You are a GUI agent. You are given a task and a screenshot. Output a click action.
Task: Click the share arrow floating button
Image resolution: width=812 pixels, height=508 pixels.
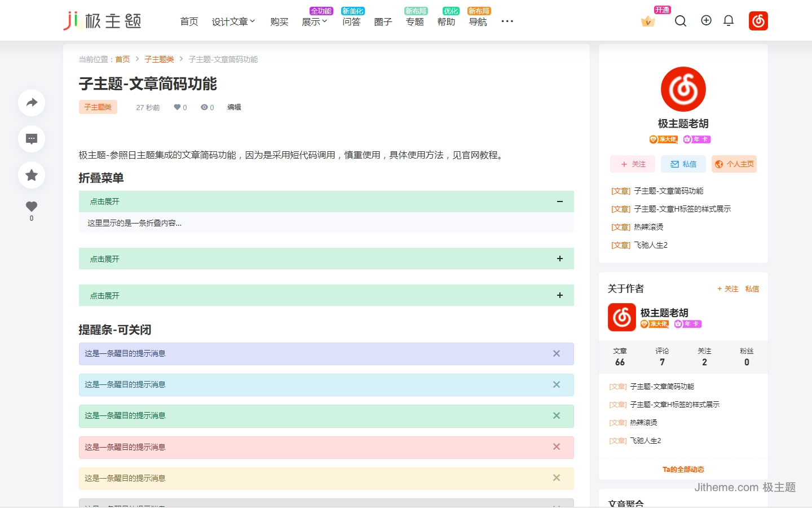[32, 102]
